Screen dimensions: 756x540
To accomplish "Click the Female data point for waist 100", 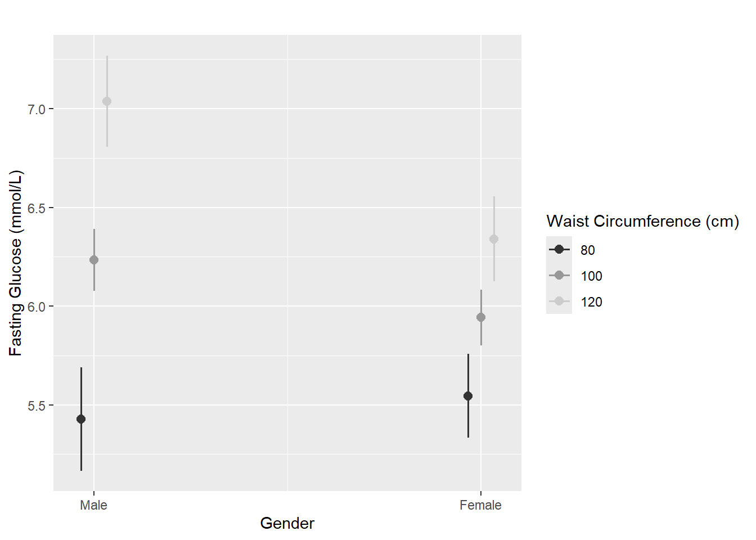I will pos(481,317).
